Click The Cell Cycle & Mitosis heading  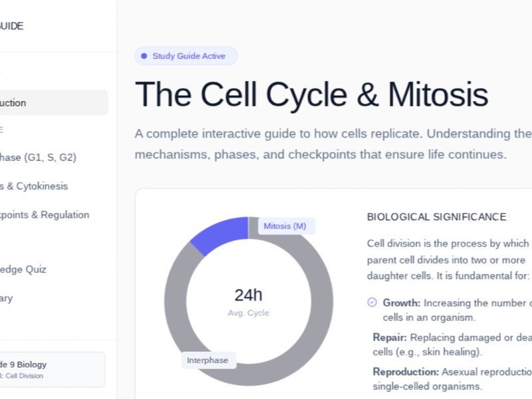coord(311,94)
